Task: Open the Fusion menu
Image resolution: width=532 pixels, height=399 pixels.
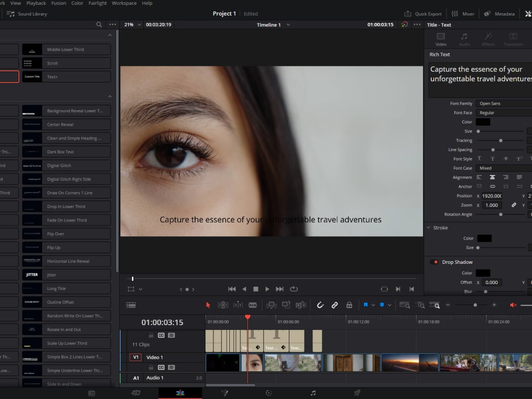Action: click(x=59, y=3)
